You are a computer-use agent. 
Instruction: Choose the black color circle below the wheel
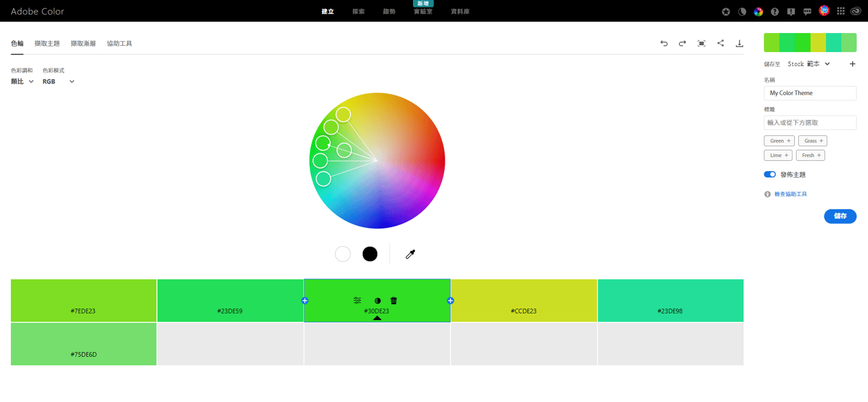point(370,254)
